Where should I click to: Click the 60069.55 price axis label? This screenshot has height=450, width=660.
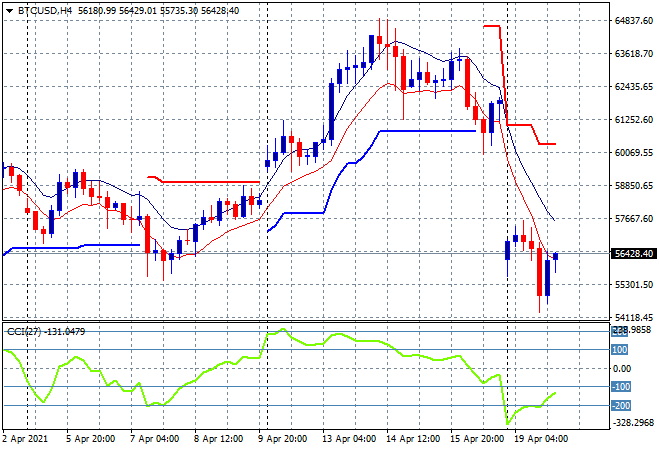(x=634, y=152)
